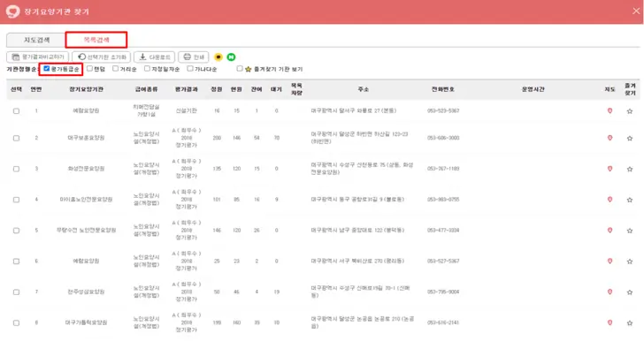This screenshot has width=644, height=341.
Task: Click the 장기요양기관 column header
Action: click(87, 89)
